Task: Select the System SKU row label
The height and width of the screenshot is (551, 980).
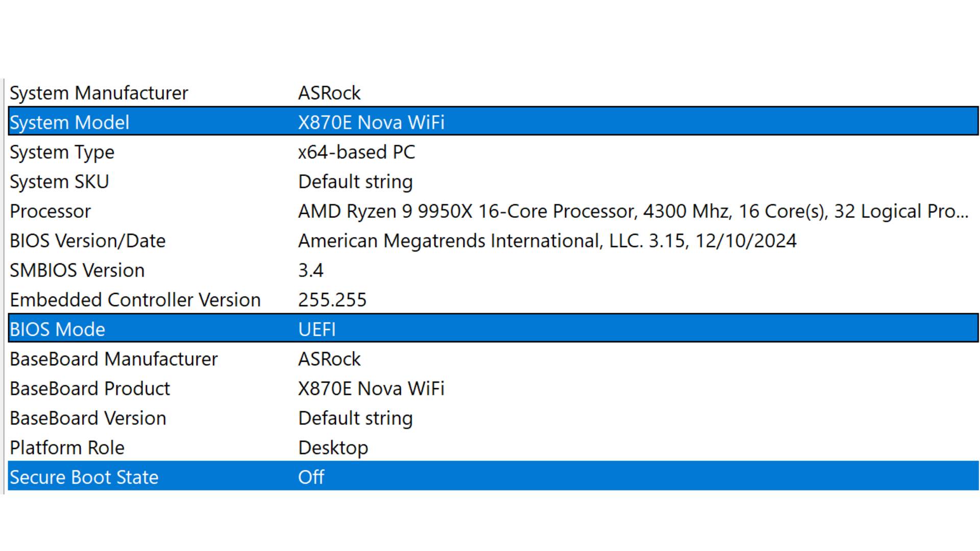Action: point(59,182)
